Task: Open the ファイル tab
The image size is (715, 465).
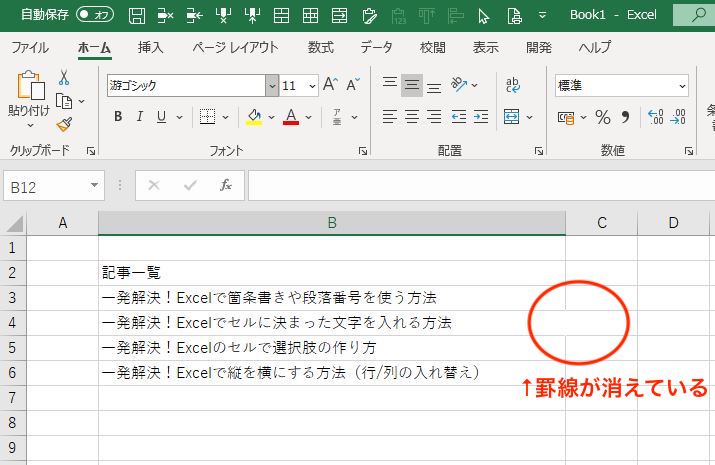Action: pos(30,47)
